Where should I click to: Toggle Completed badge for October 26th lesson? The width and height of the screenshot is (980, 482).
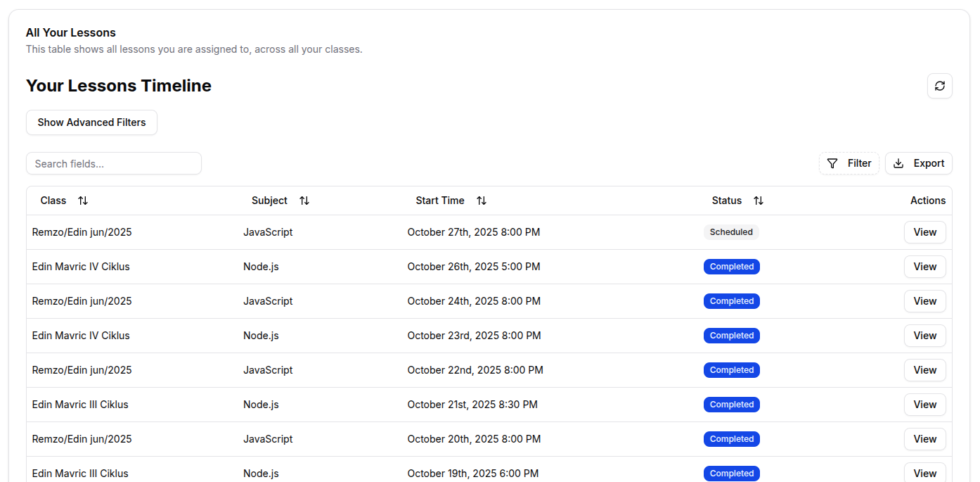(x=731, y=266)
